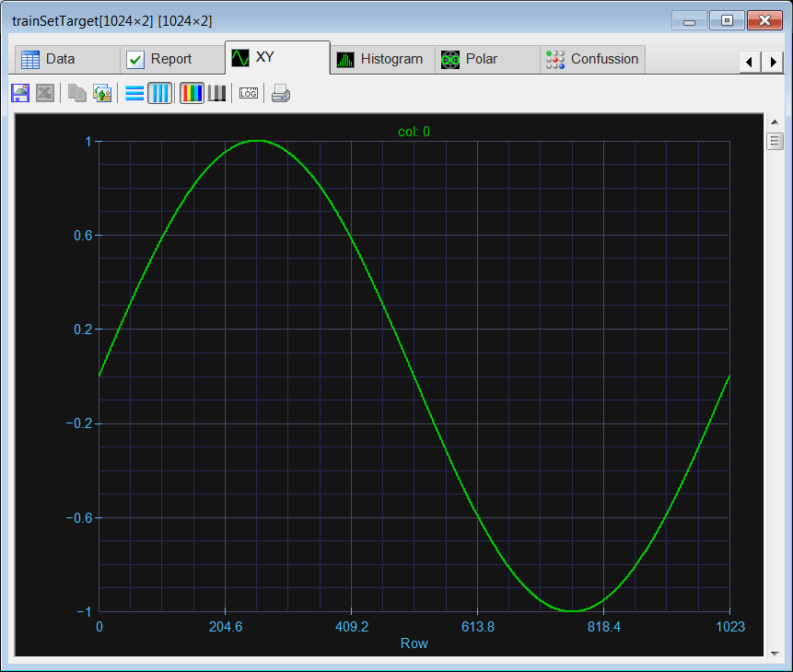The height and width of the screenshot is (672, 793).
Task: Print the chart with the printer icon
Action: click(281, 93)
